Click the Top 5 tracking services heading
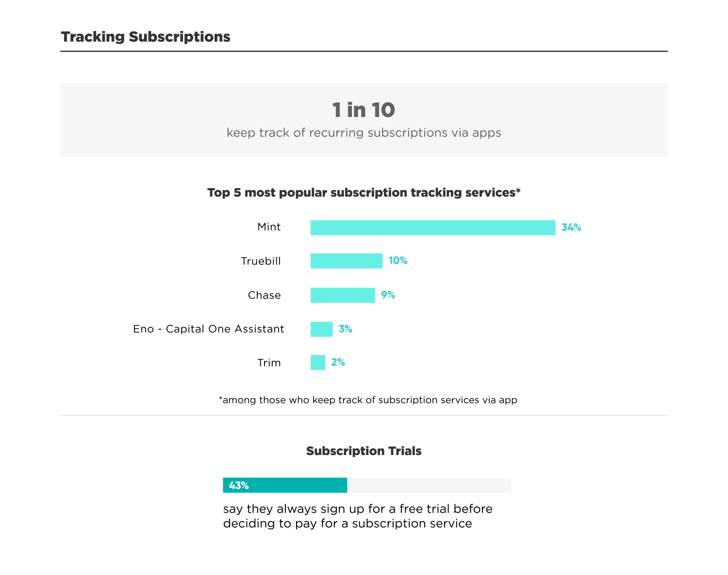Viewport: 728px width, 575px height. point(364,193)
